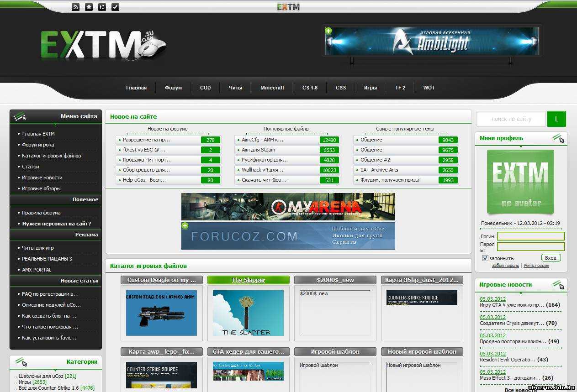Open the Забыл пароль link
The height and width of the screenshot is (392, 577).
505,266
